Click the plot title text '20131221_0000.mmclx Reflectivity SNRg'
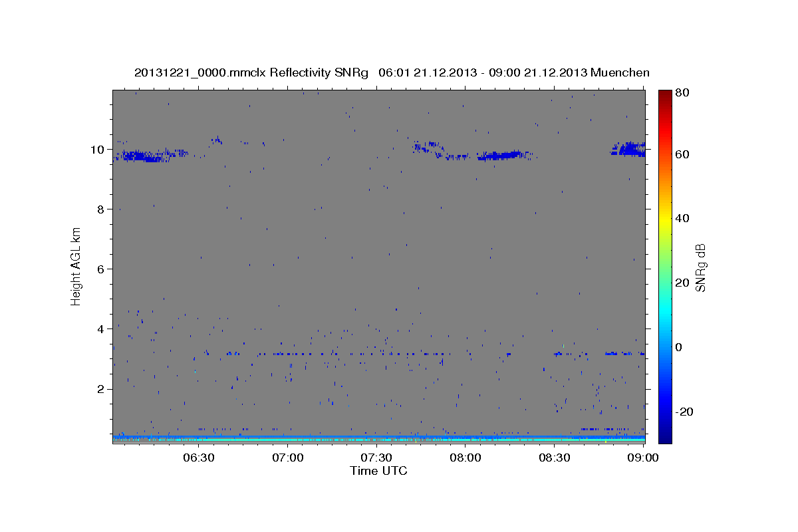The width and height of the screenshot is (798, 532). (x=251, y=72)
